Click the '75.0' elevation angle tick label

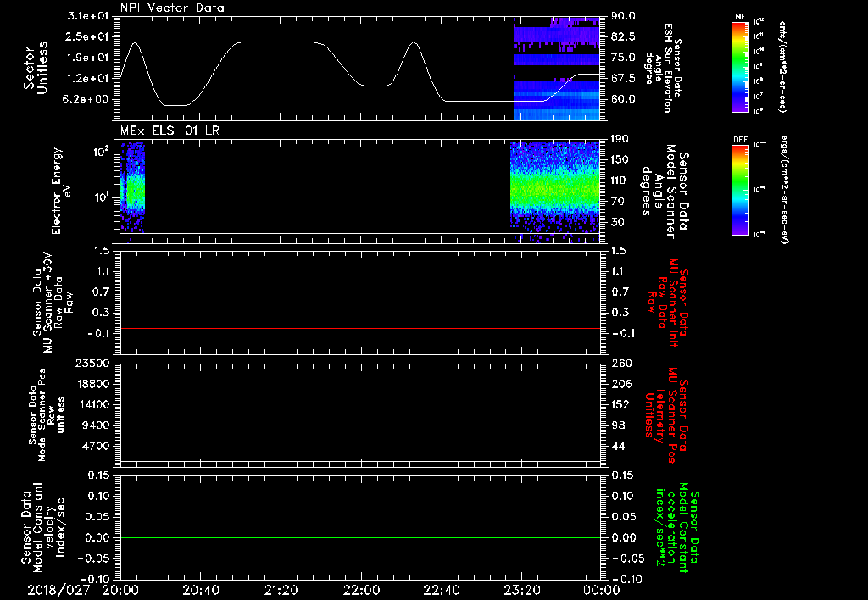pos(623,58)
